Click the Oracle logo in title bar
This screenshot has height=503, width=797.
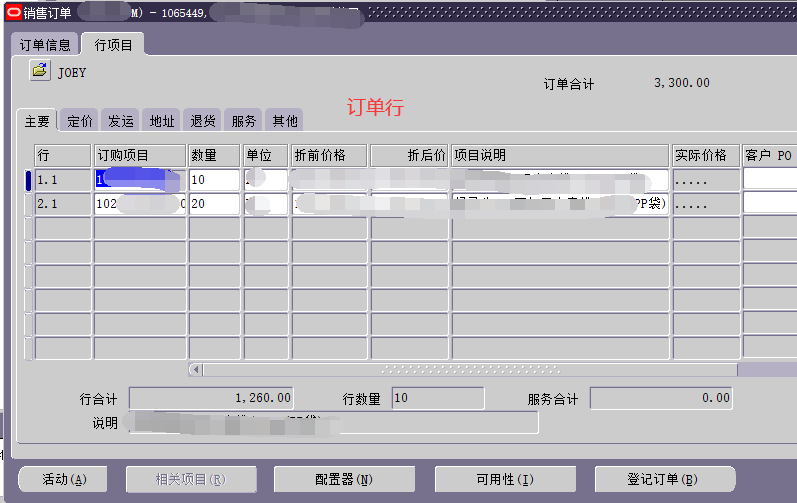coord(13,12)
